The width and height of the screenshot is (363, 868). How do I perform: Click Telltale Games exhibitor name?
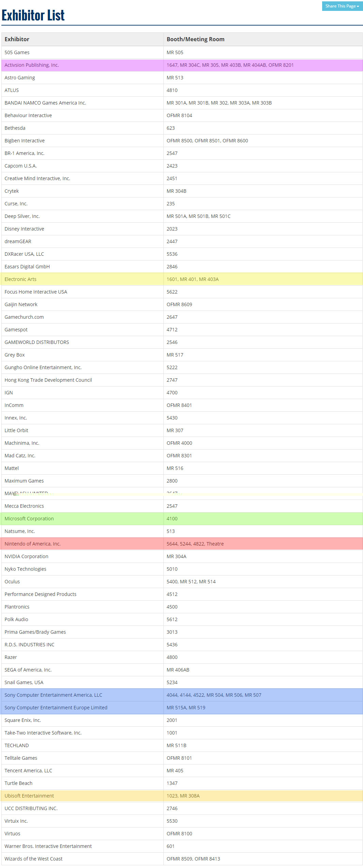coord(21,758)
